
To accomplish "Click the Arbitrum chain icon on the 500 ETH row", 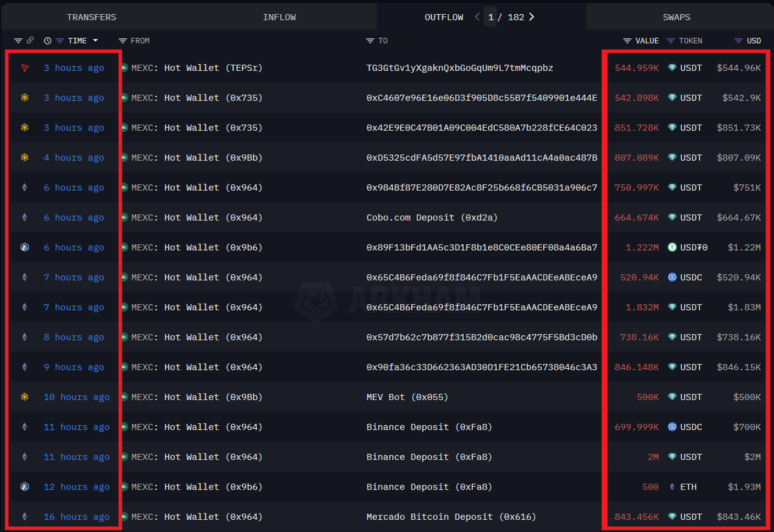I will [25, 487].
